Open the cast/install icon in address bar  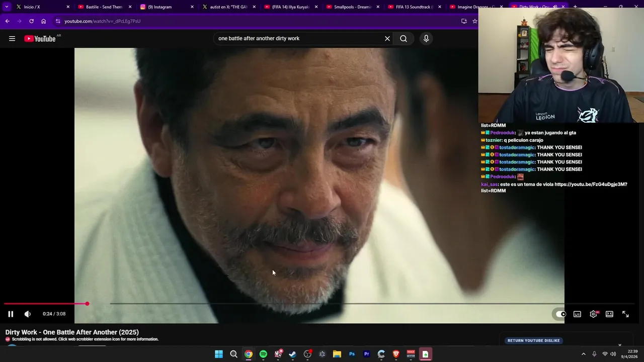click(464, 21)
